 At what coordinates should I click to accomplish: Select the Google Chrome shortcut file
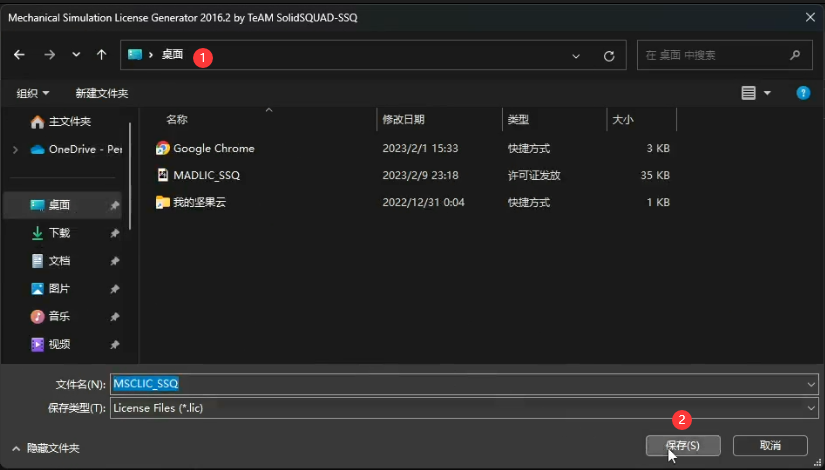tap(214, 148)
